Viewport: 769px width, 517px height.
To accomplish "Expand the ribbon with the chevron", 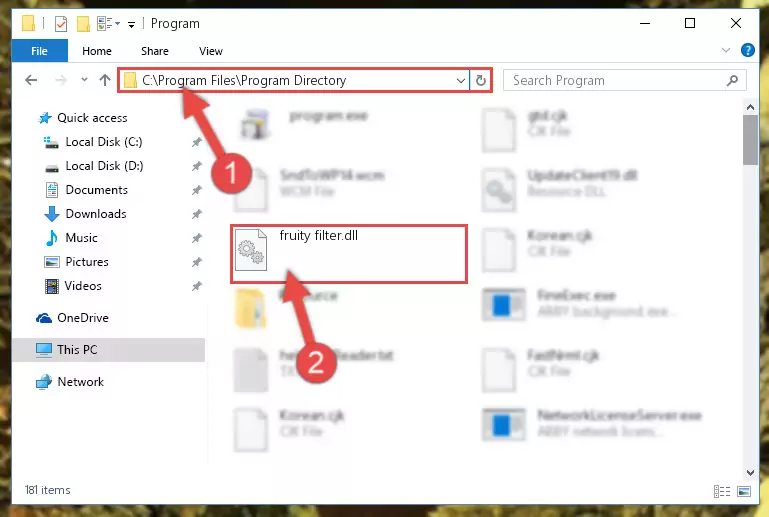I will pos(726,50).
